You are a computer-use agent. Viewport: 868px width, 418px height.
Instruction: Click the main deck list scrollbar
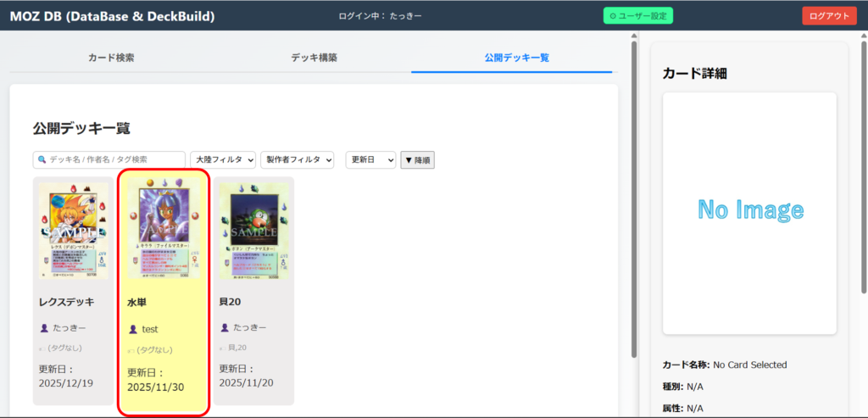tap(633, 195)
